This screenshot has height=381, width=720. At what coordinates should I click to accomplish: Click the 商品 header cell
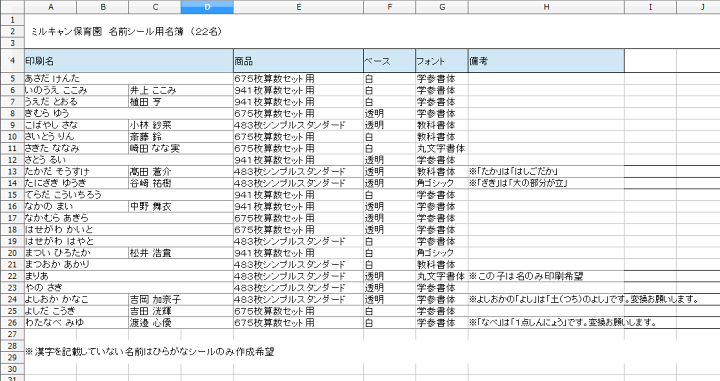[298, 61]
